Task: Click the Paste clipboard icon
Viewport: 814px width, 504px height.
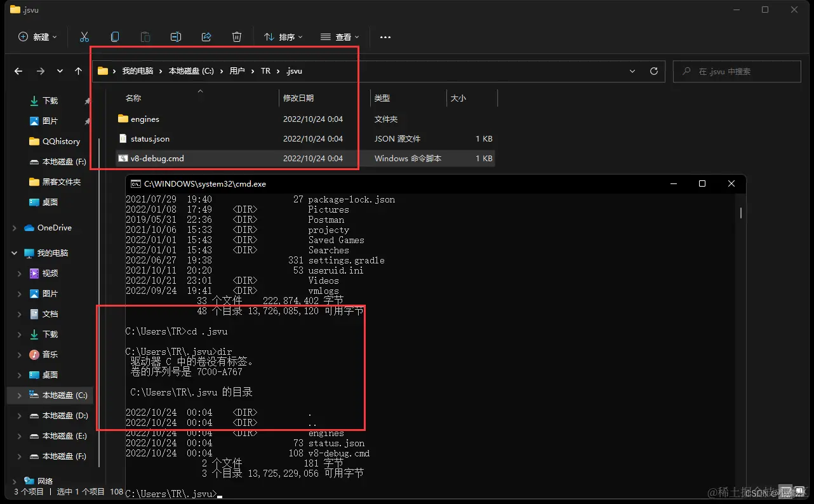Action: (145, 37)
